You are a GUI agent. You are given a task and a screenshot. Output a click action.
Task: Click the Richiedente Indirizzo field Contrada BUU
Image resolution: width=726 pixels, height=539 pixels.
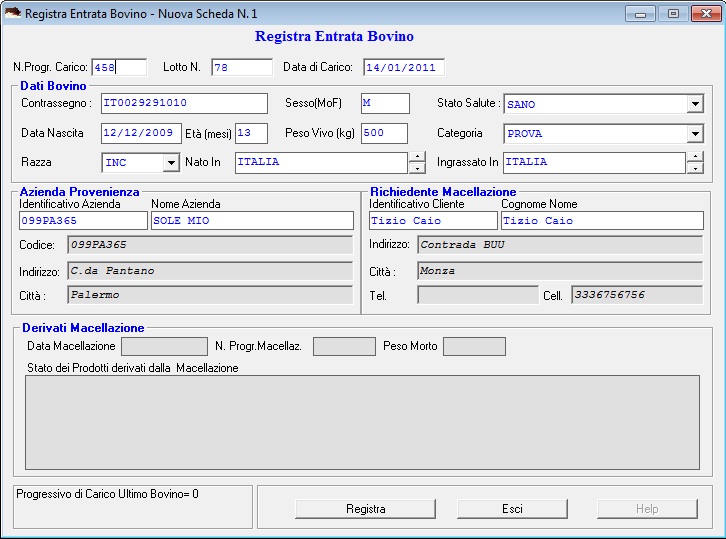(560, 245)
